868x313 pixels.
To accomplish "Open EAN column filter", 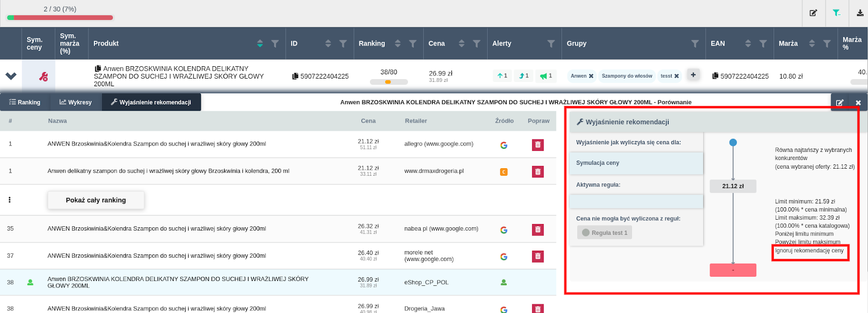I will click(x=763, y=43).
